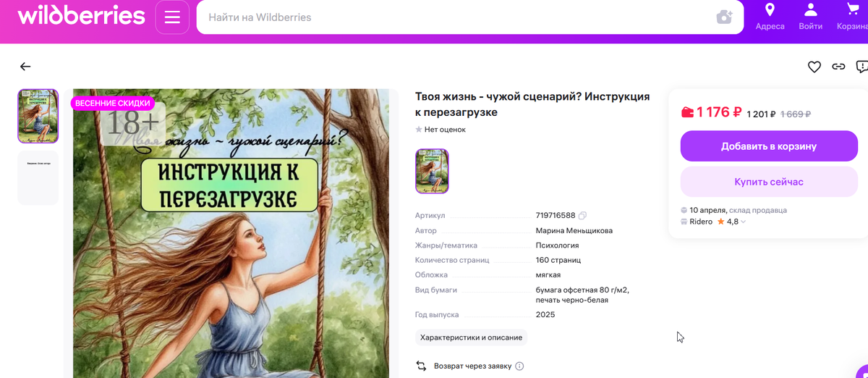Click Добавить в корзину button
868x378 pixels.
point(769,146)
